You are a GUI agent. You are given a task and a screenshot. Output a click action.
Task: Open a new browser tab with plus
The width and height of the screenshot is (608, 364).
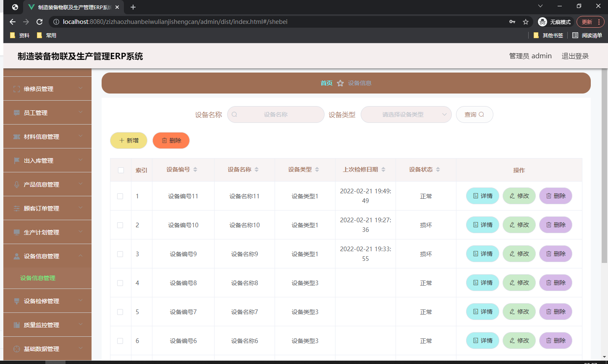point(133,7)
